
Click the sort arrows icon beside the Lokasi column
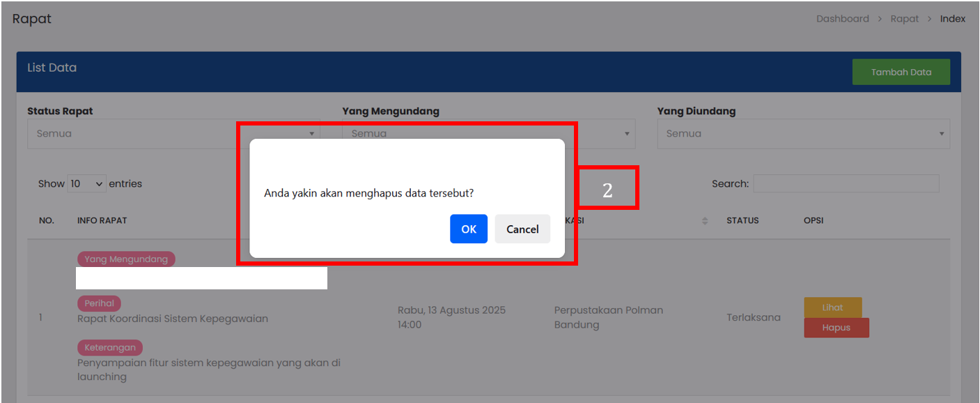coord(704,220)
